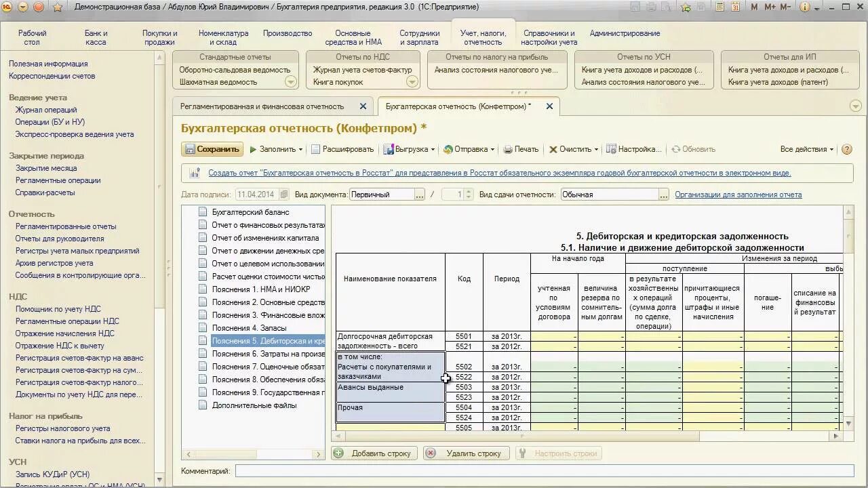Click document icon beside Дополнительные файлы
Screen dimensions: 868x488
click(x=202, y=405)
